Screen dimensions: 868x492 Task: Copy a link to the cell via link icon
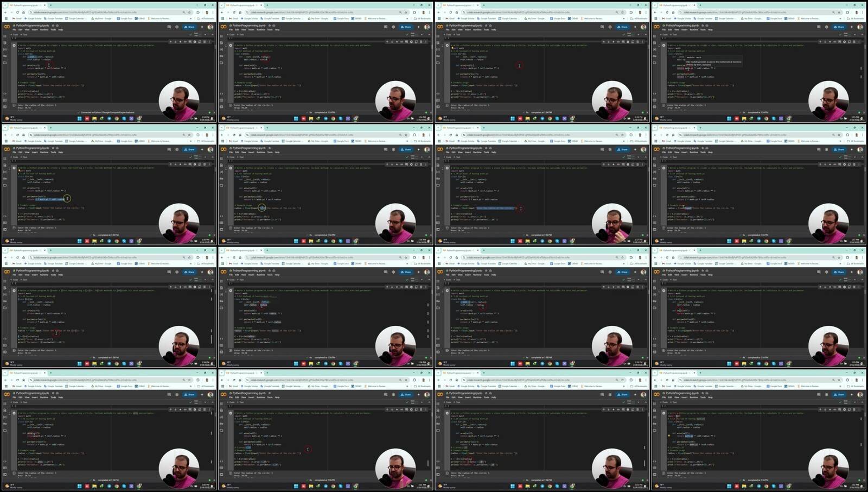click(x=180, y=42)
